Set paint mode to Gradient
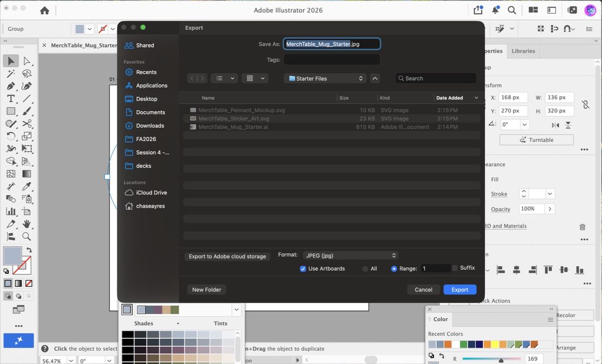Image resolution: width=602 pixels, height=364 pixels. click(19, 284)
